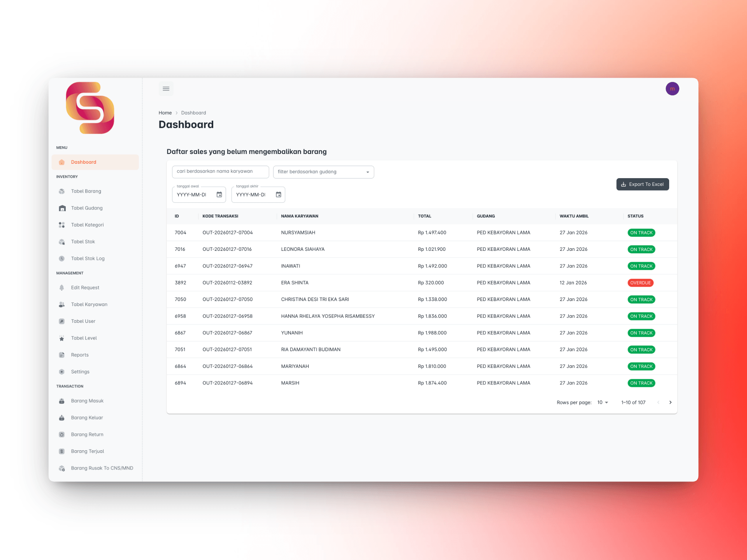Click the karyawan name search field

click(x=220, y=171)
